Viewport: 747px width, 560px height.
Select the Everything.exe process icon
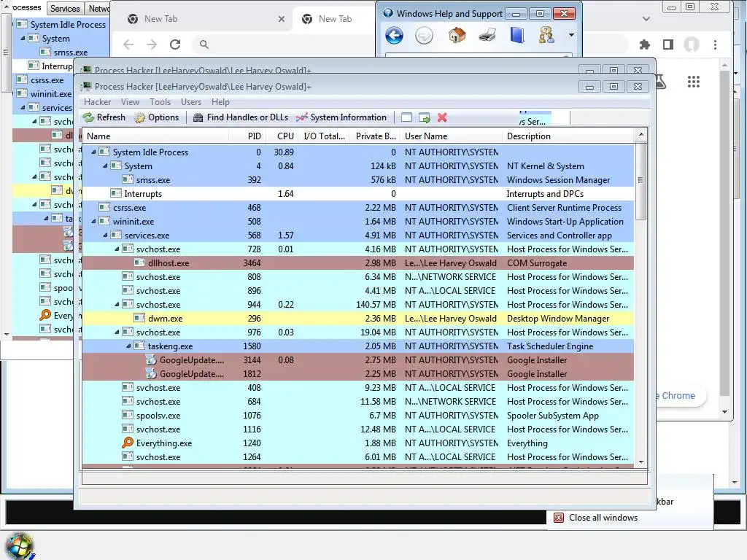(x=127, y=443)
